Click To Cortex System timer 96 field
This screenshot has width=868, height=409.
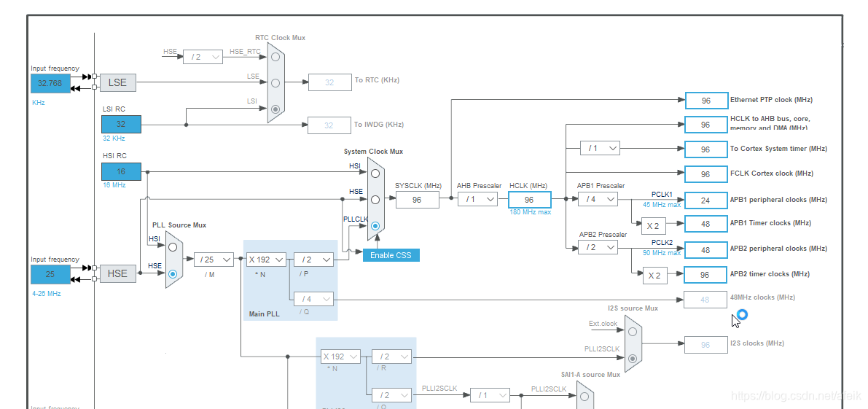706,149
